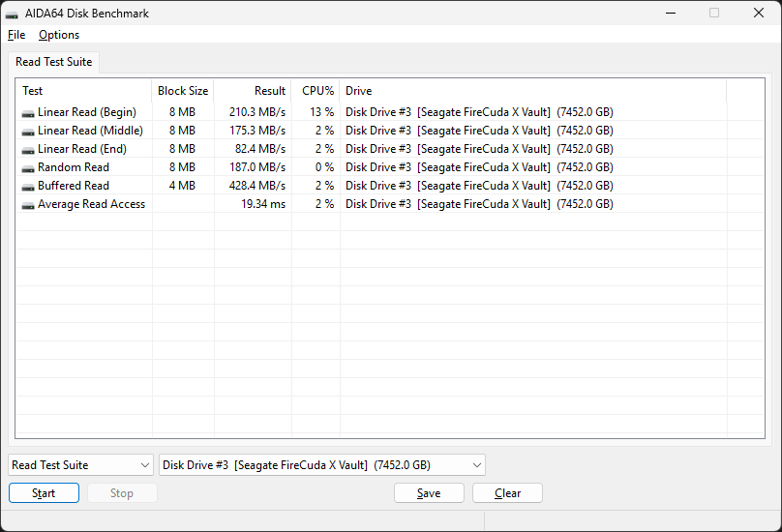Hit the Clear button

click(507, 493)
